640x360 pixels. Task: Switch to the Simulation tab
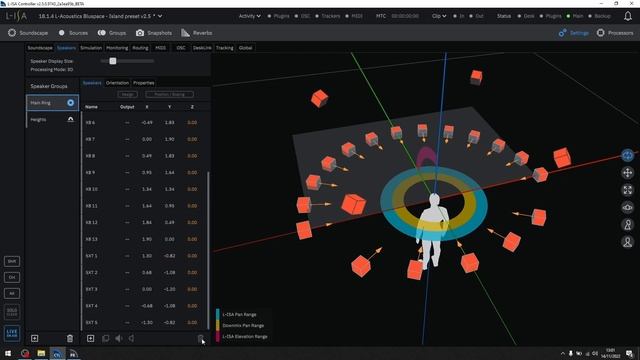click(91, 48)
